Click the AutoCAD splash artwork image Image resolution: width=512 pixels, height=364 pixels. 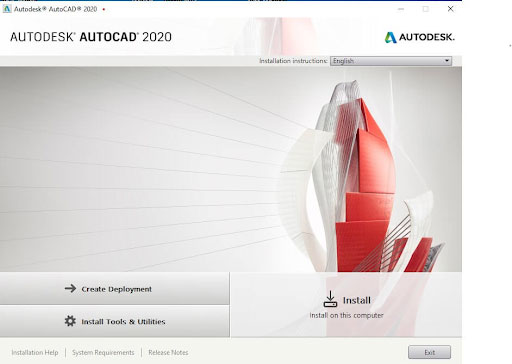[x=231, y=169]
